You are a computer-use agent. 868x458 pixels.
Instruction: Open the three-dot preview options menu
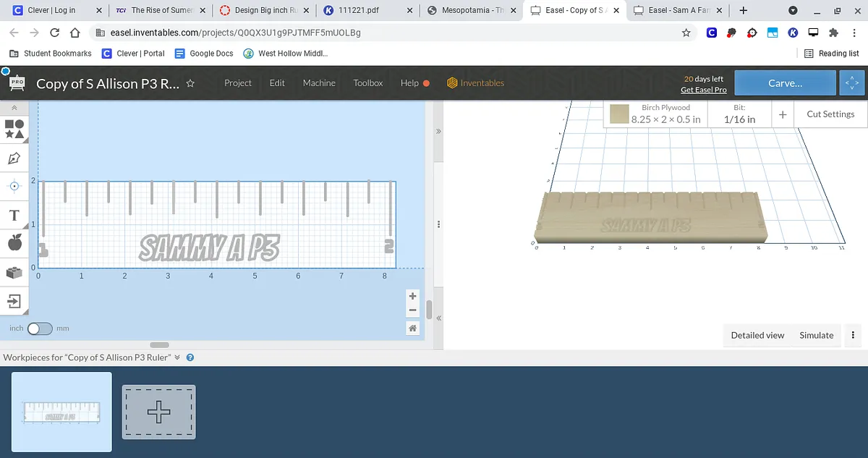[854, 335]
